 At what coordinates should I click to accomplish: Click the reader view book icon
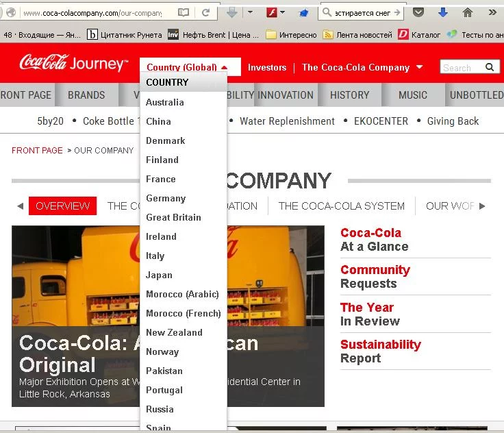(x=184, y=12)
